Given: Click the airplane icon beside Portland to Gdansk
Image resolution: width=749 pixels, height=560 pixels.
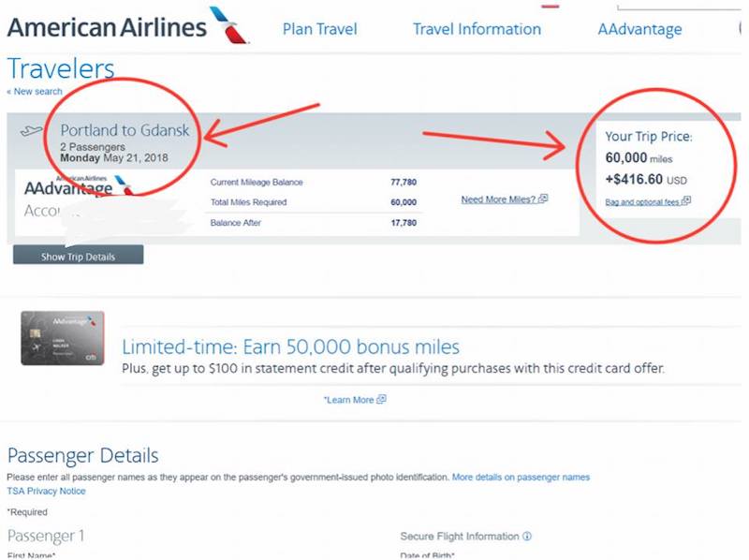Looking at the screenshot, I should [x=32, y=130].
